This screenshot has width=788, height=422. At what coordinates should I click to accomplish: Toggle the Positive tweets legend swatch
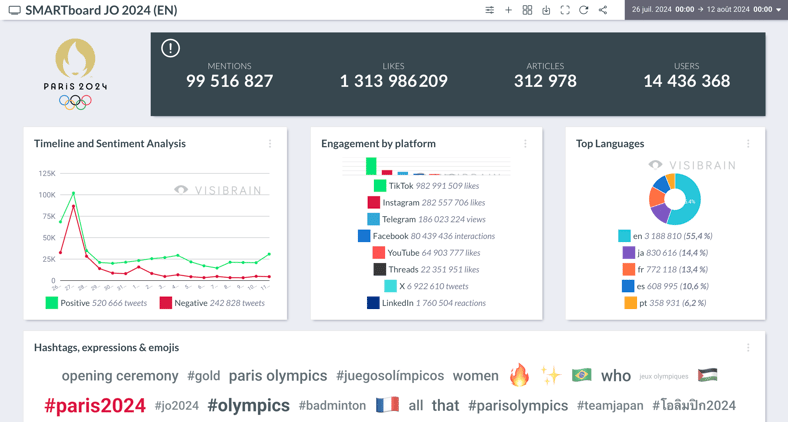pos(51,303)
